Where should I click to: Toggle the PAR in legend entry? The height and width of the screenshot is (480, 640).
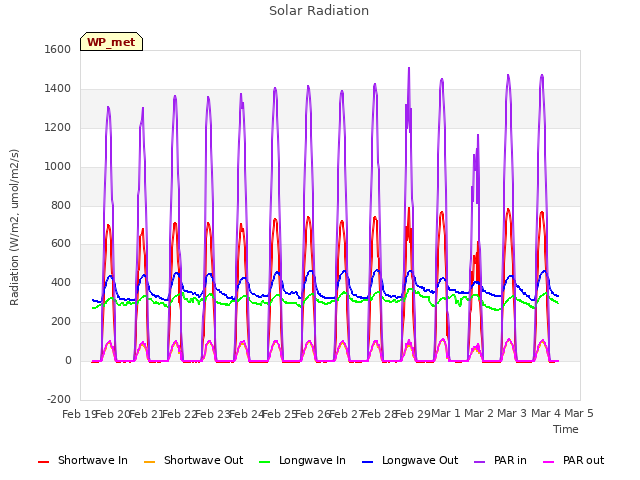(500, 460)
